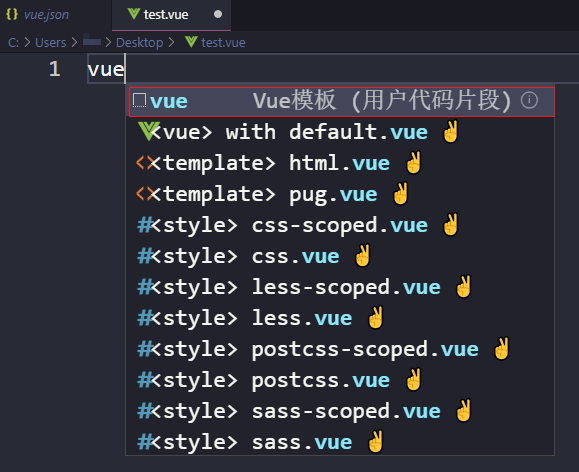Switch to the vue.json tab
Image resolution: width=579 pixels, height=472 pixels.
(47, 14)
